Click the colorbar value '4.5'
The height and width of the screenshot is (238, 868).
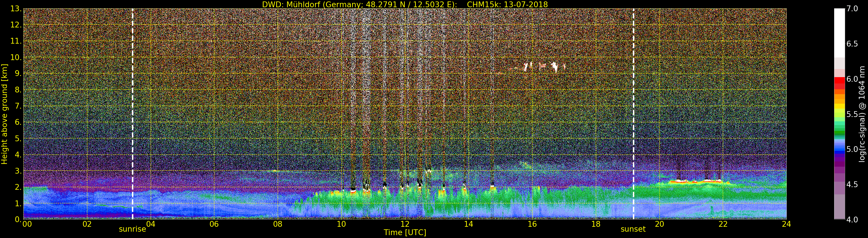tap(852, 185)
